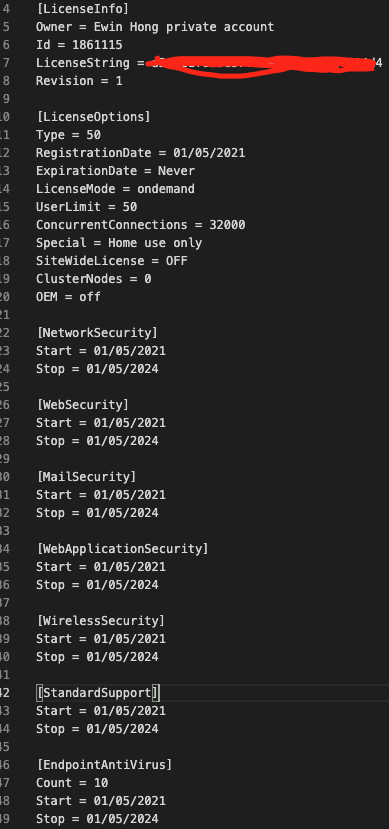Place cursor in the [LicenseInfo] section header
The width and height of the screenshot is (389, 829).
[x=82, y=9]
